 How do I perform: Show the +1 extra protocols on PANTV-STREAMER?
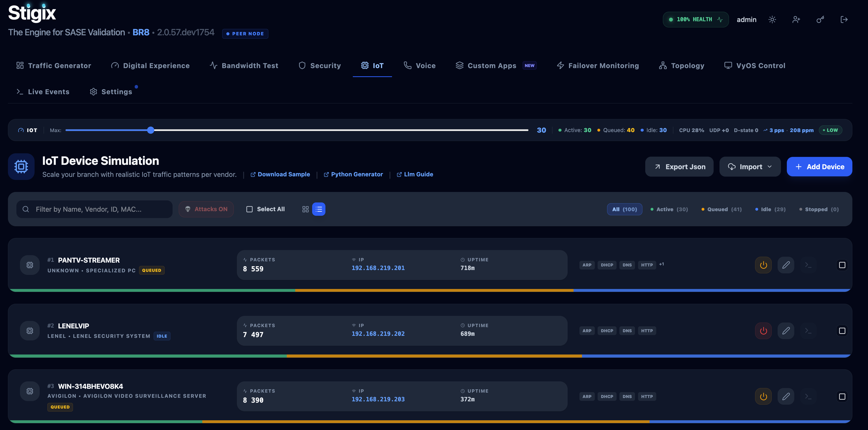(x=661, y=264)
